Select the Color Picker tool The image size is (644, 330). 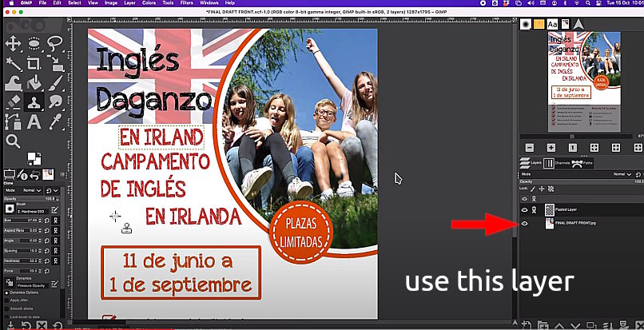point(54,121)
